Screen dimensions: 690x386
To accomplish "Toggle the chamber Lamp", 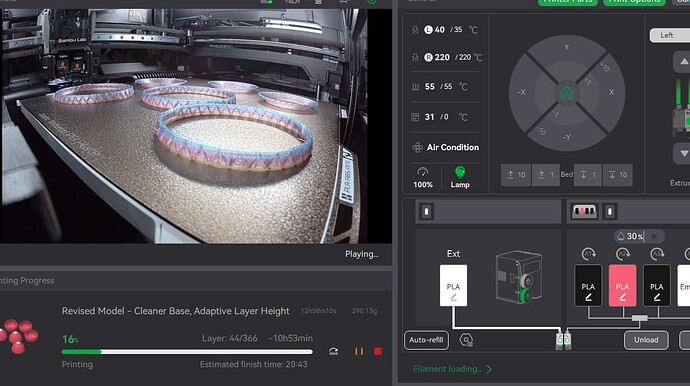I will point(460,177).
